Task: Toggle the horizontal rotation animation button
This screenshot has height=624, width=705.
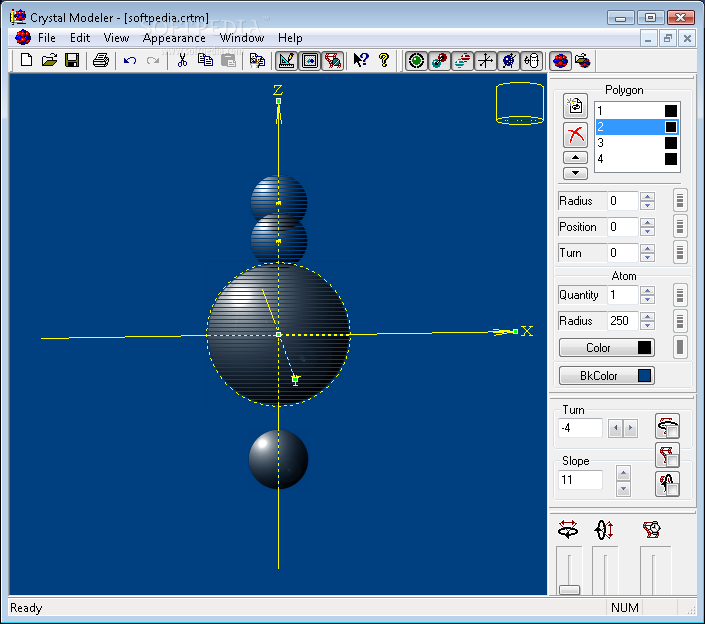Action: pos(668,426)
